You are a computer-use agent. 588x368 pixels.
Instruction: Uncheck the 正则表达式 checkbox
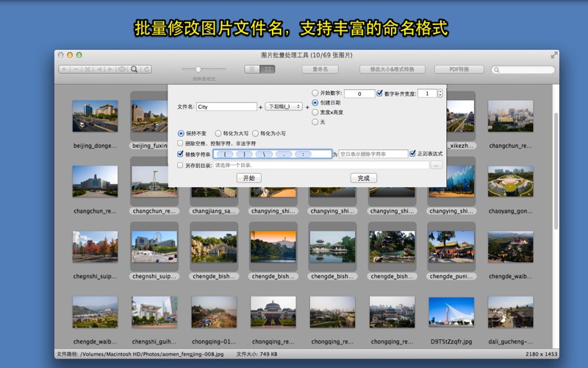point(413,154)
